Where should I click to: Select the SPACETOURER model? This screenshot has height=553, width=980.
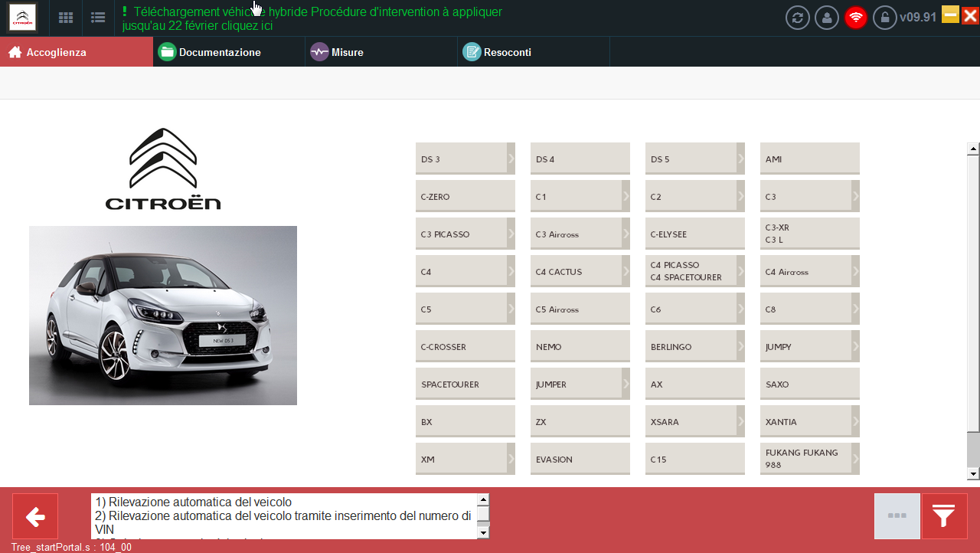pos(465,384)
